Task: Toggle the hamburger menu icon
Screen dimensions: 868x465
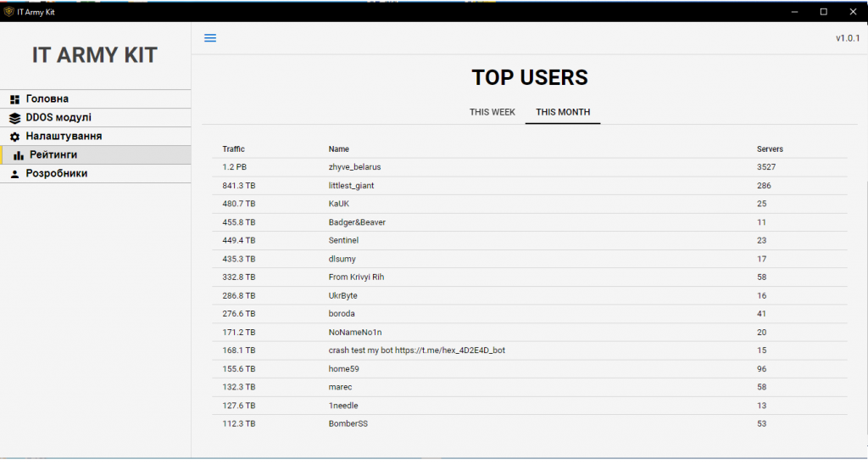Action: 210,37
